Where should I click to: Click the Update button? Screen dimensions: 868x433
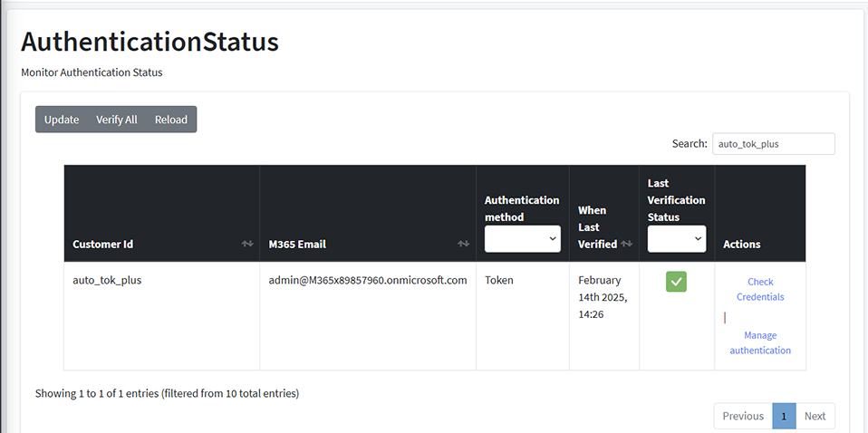(62, 120)
